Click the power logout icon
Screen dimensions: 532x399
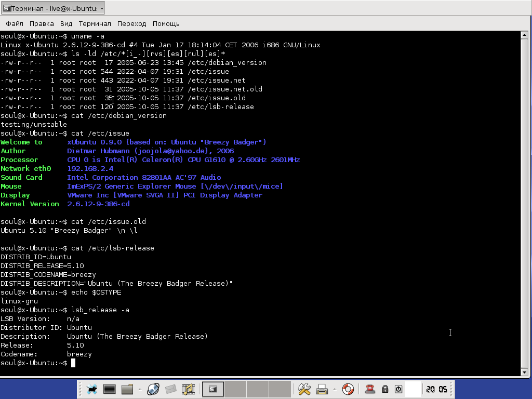pyautogui.click(x=398, y=389)
